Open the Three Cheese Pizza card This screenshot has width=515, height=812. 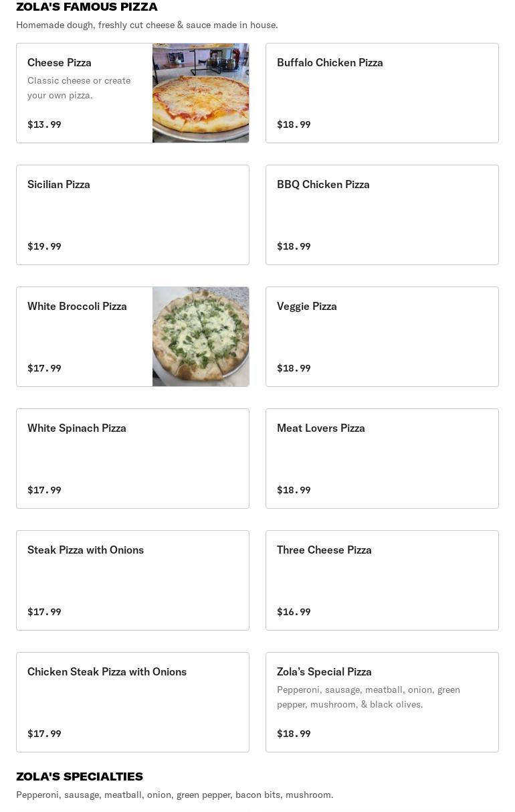coord(382,580)
